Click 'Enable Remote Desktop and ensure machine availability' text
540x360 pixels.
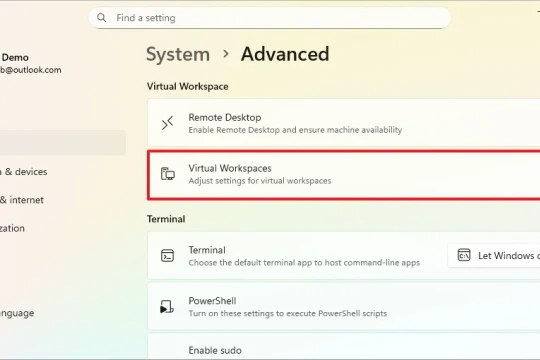click(x=295, y=130)
